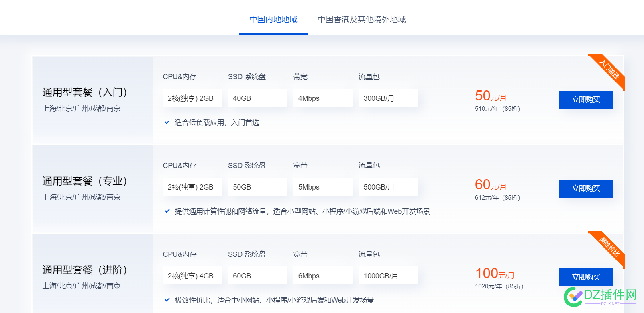The height and width of the screenshot is (313, 644).
Task: Switch to the 中国内地地域 tab
Action: (x=273, y=19)
